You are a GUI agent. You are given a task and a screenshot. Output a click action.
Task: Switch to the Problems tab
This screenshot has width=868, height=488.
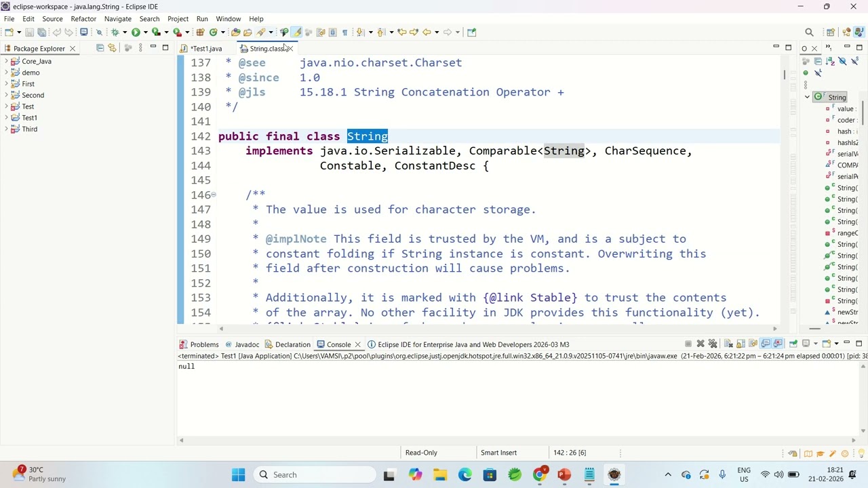pyautogui.click(x=199, y=344)
